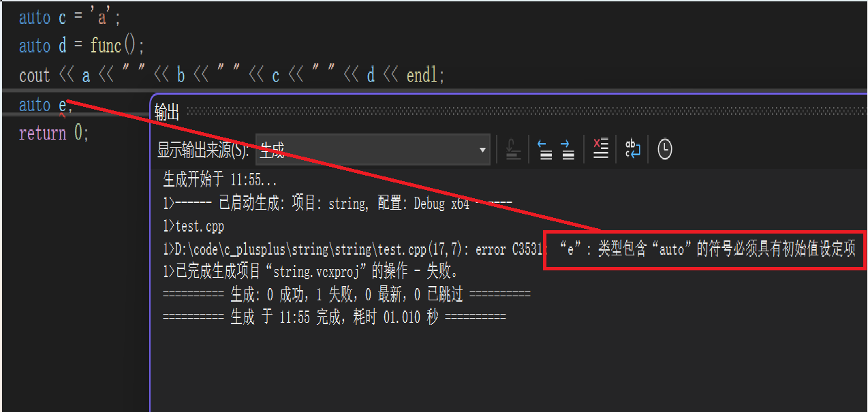
Task: Click the '生成: 0 成功, 1 失败' summary line
Action: 347,294
